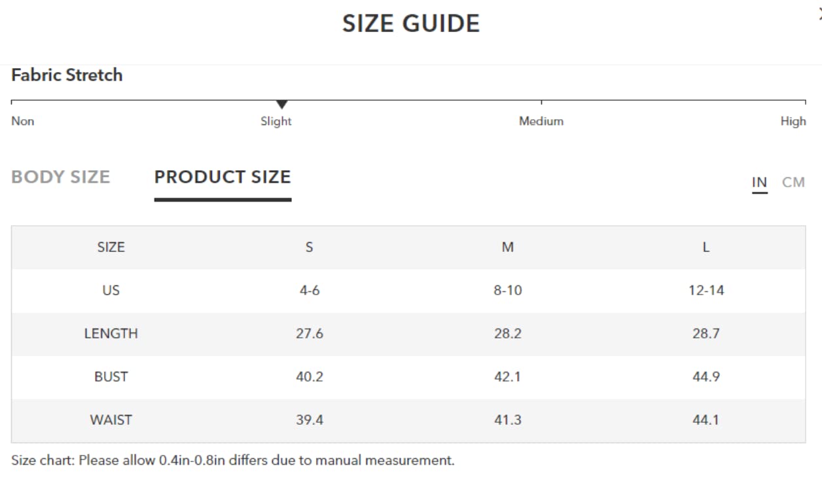Click the Fabric Stretch triangle marker

282,105
